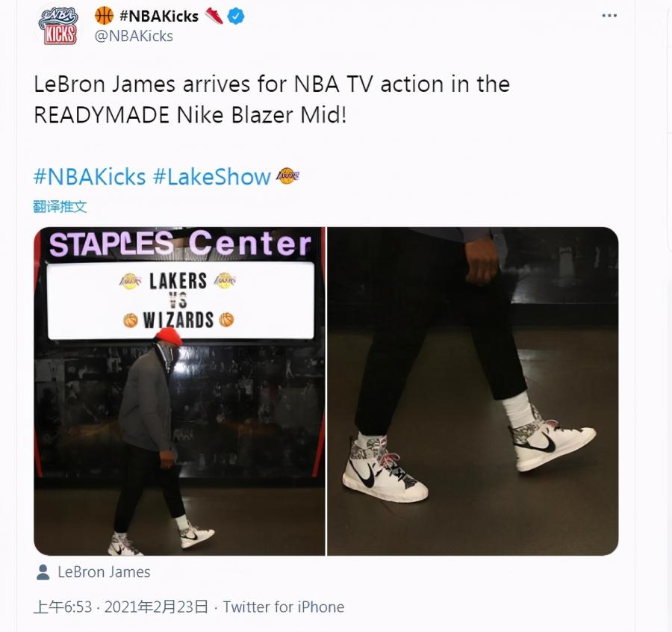The width and height of the screenshot is (672, 632).
Task: Click the blue verified badge
Action: click(236, 16)
